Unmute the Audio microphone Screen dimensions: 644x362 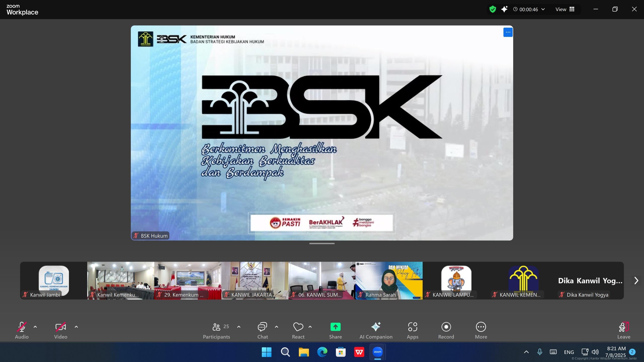(x=22, y=331)
